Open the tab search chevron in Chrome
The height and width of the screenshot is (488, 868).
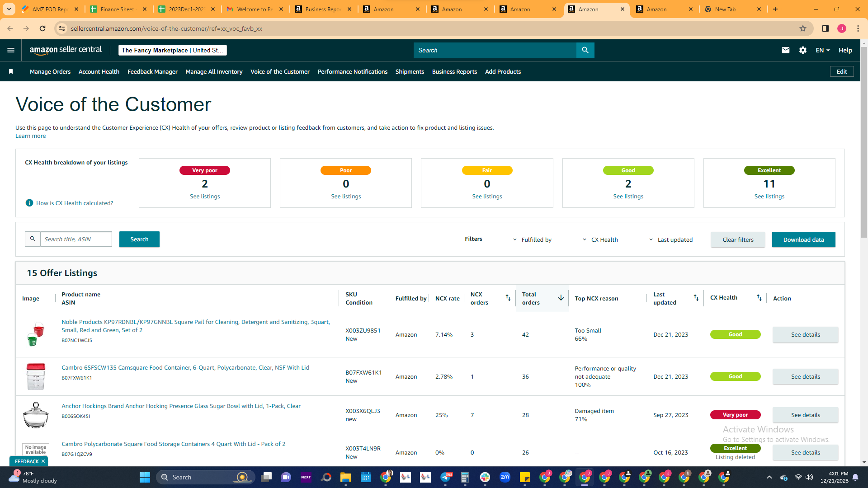[x=9, y=9]
